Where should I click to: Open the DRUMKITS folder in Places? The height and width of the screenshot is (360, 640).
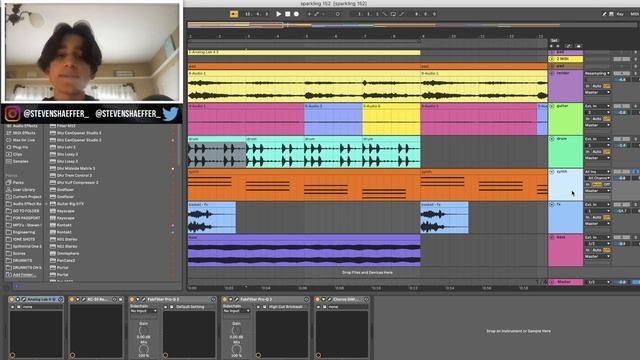[x=19, y=260]
